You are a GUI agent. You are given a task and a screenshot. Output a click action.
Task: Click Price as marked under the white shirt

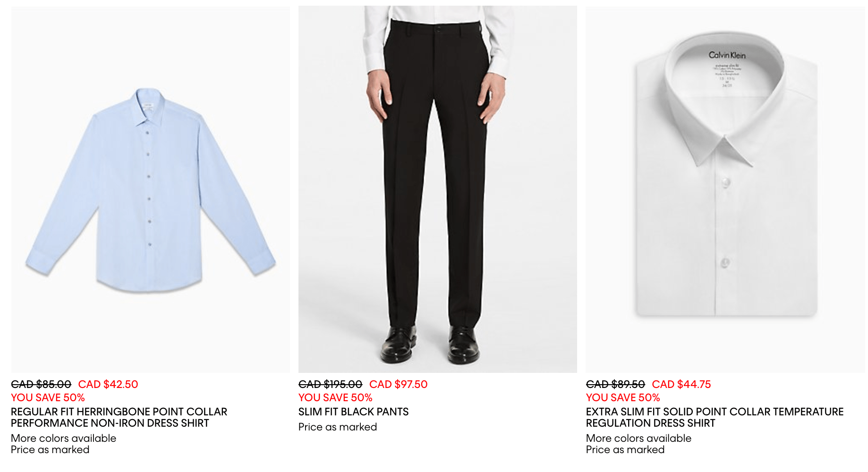[625, 449]
